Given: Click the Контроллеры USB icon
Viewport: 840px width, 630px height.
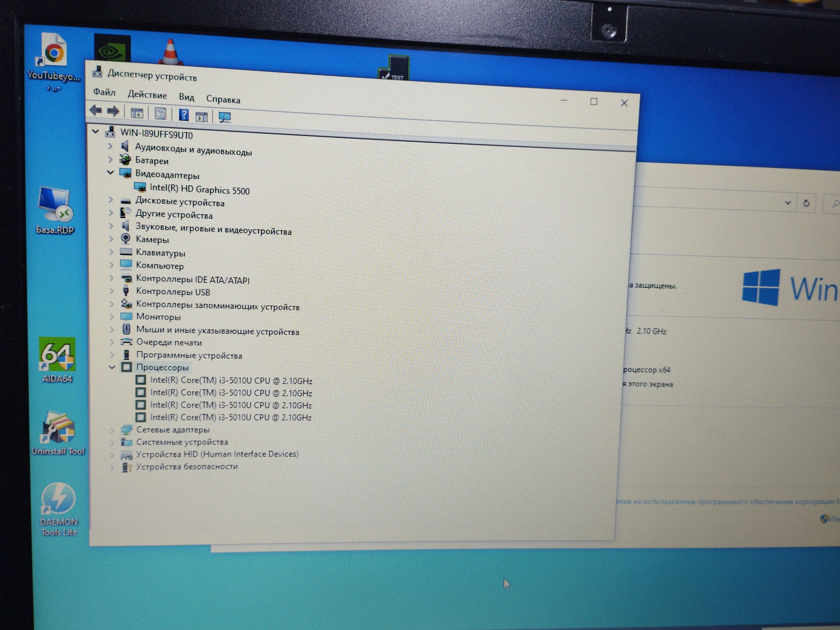Looking at the screenshot, I should (126, 290).
